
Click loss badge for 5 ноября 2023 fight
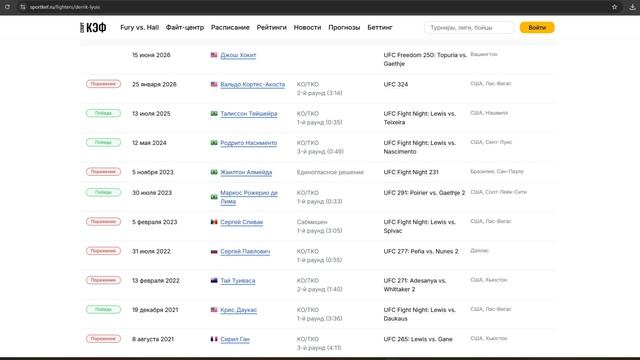pyautogui.click(x=103, y=172)
